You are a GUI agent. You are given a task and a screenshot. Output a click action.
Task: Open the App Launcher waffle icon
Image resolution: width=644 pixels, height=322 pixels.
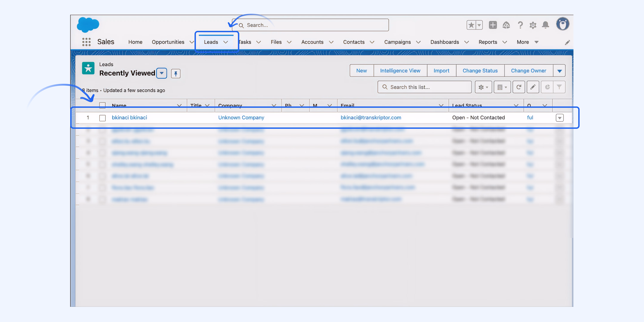click(86, 42)
